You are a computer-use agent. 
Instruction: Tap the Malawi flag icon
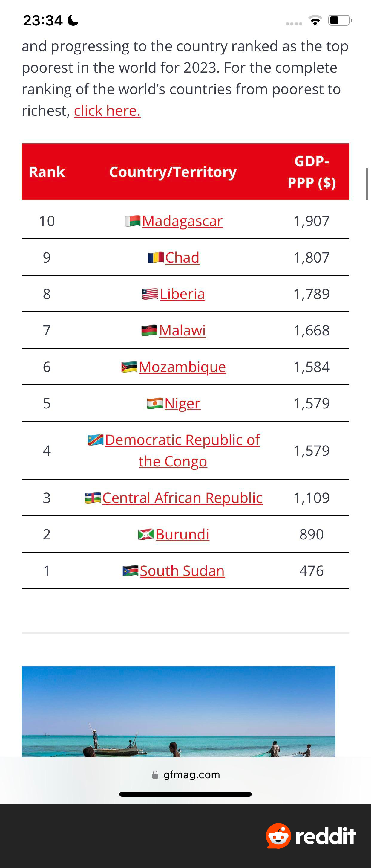pyautogui.click(x=149, y=330)
